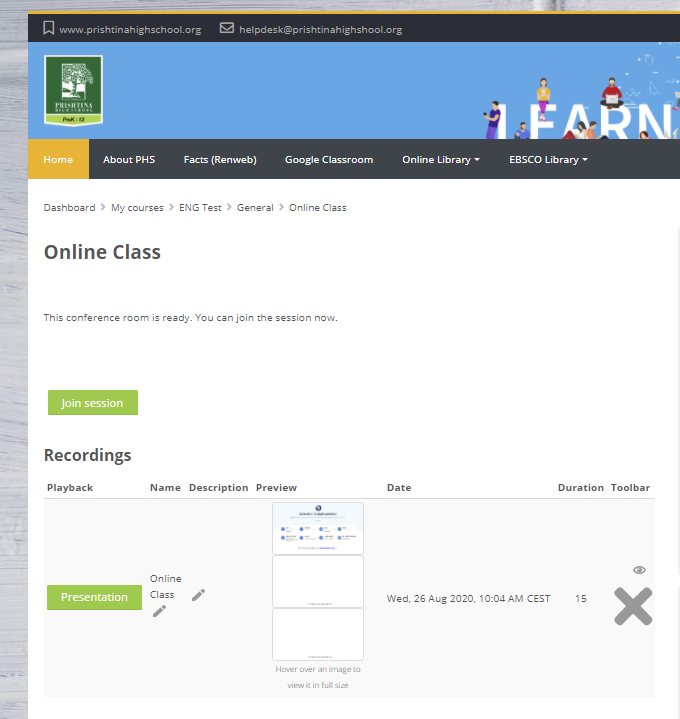Go to the Home menu tab
680x719 pixels.
coord(58,160)
